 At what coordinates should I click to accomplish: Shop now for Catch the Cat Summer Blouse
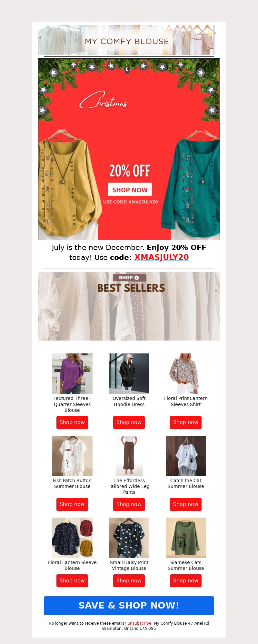point(186,504)
